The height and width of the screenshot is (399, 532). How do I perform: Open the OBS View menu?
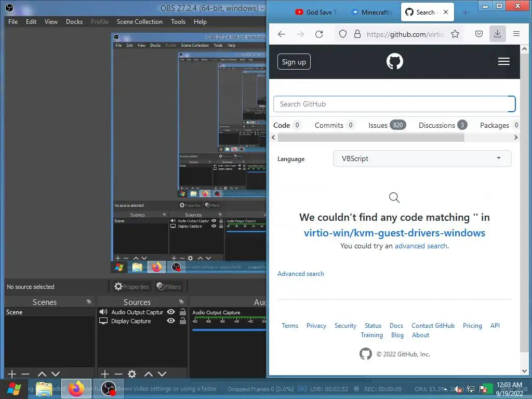(51, 22)
